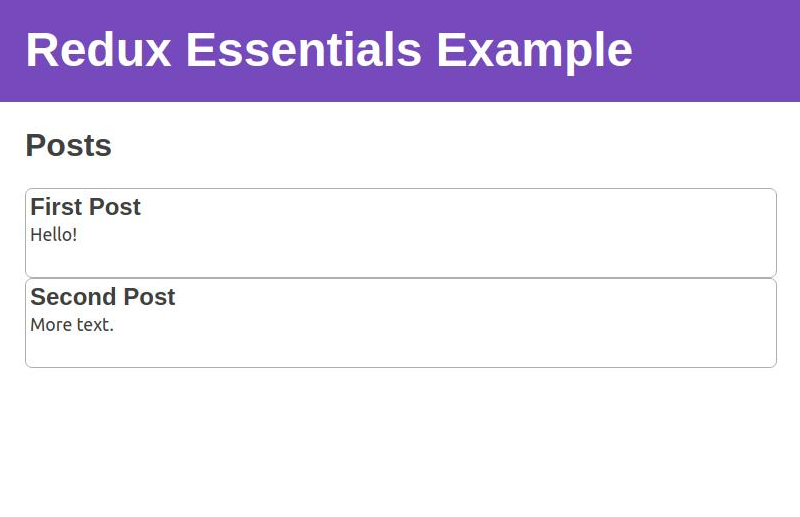Click the word "text." in the second post body
Viewport: 800px width, 517px height.
(x=95, y=325)
